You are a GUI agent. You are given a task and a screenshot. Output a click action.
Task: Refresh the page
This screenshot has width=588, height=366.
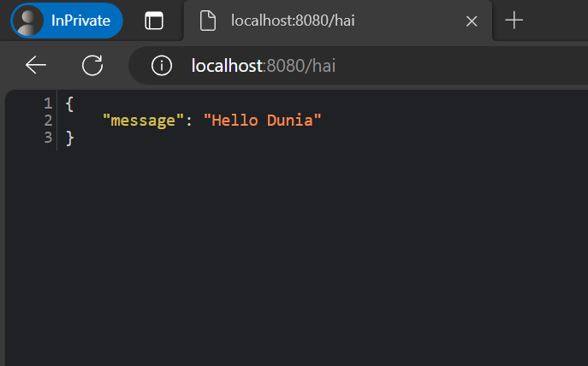pyautogui.click(x=92, y=65)
